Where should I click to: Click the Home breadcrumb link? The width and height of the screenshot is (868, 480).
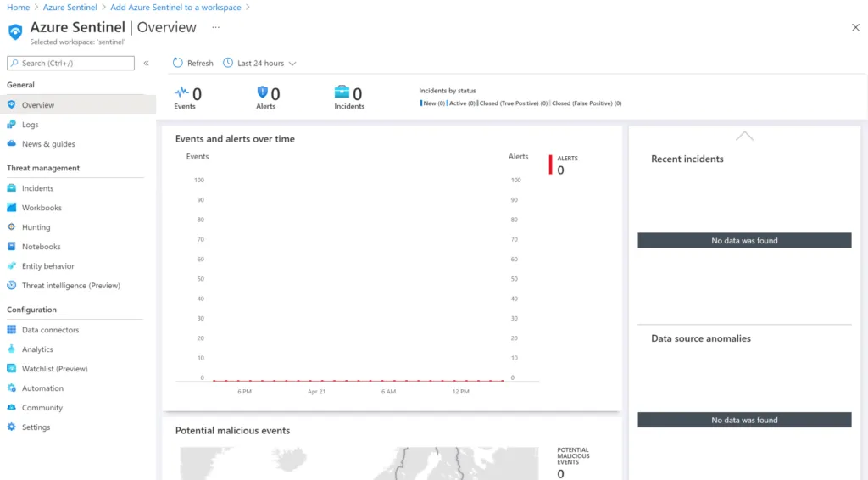[x=18, y=8]
